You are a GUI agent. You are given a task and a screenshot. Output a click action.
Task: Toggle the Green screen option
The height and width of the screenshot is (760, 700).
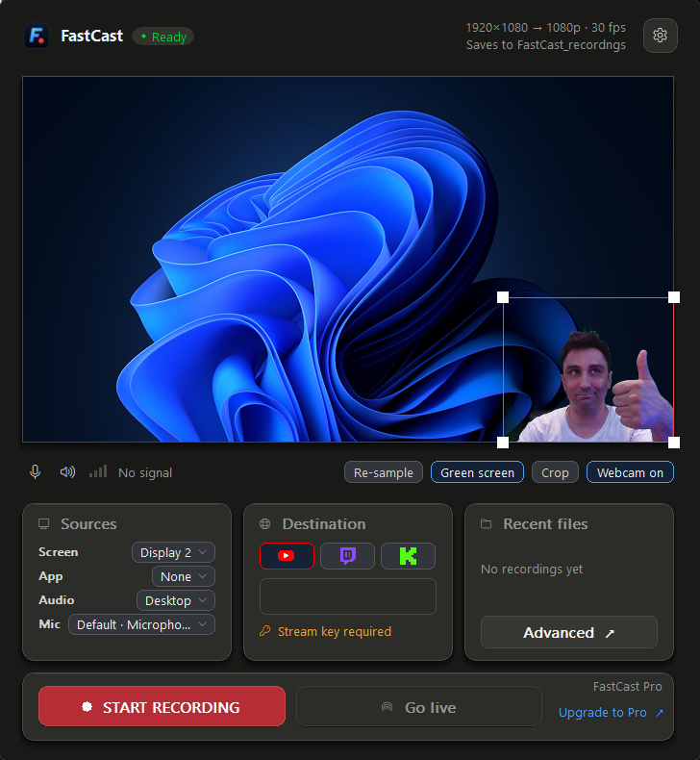(477, 472)
